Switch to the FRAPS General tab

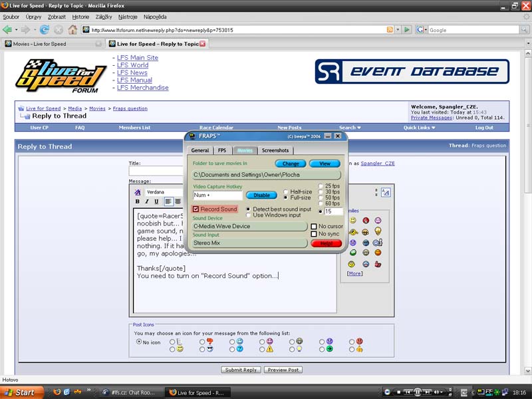(200, 150)
